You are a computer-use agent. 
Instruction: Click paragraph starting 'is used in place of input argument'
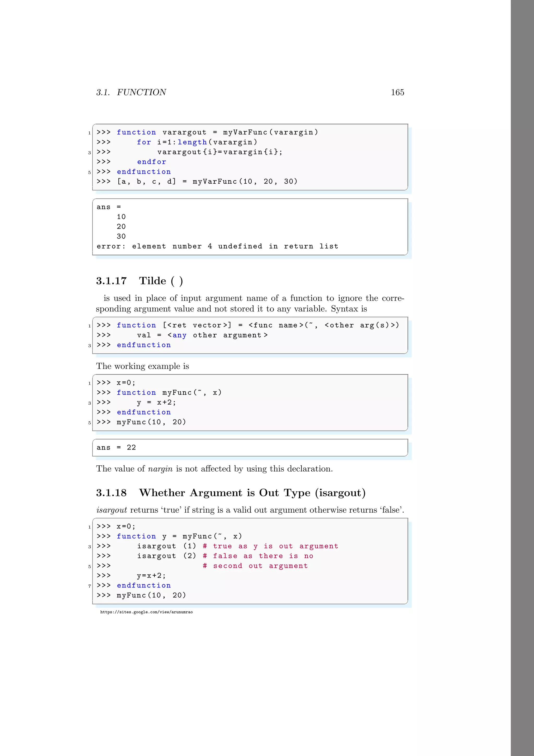point(250,303)
